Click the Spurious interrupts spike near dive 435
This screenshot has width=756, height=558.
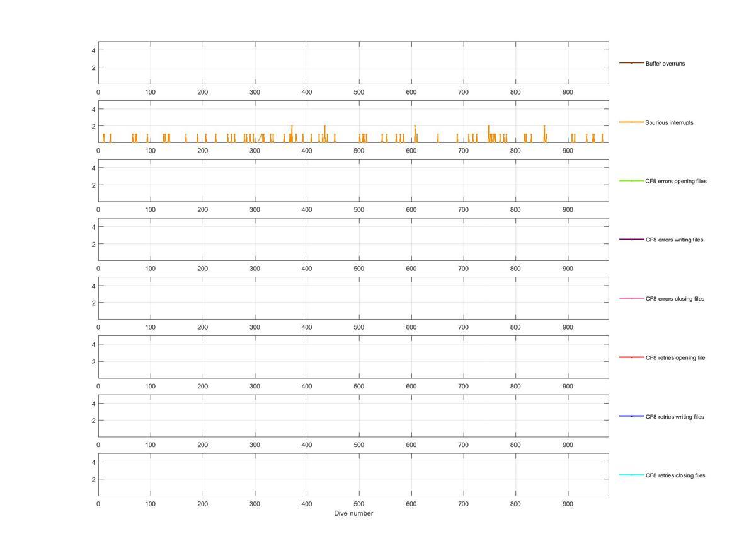click(324, 134)
